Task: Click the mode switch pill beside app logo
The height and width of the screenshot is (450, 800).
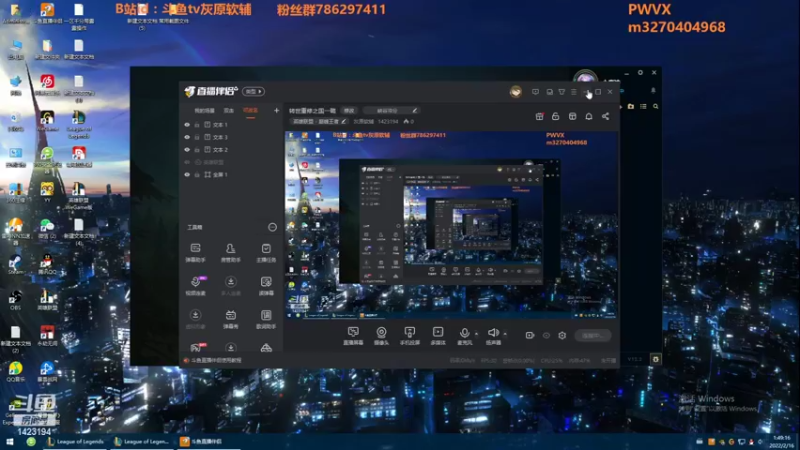Action: [254, 91]
